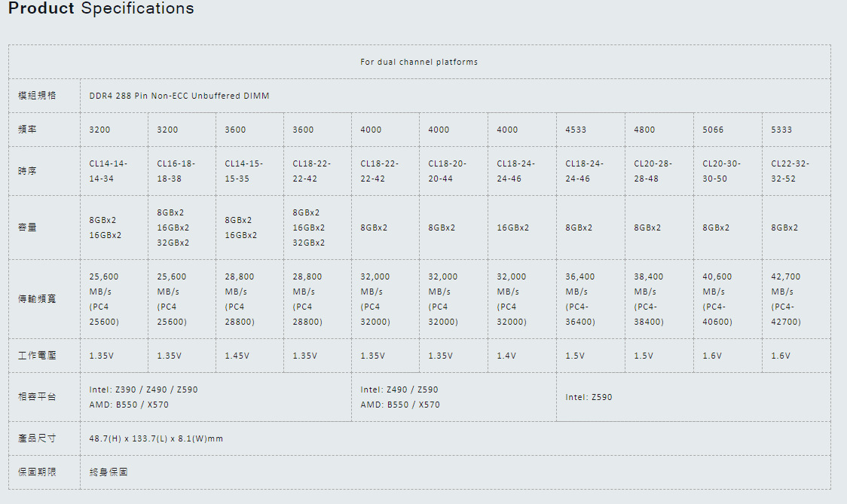Click the 時序 row label
Viewport: 847px width, 504px height.
point(28,171)
